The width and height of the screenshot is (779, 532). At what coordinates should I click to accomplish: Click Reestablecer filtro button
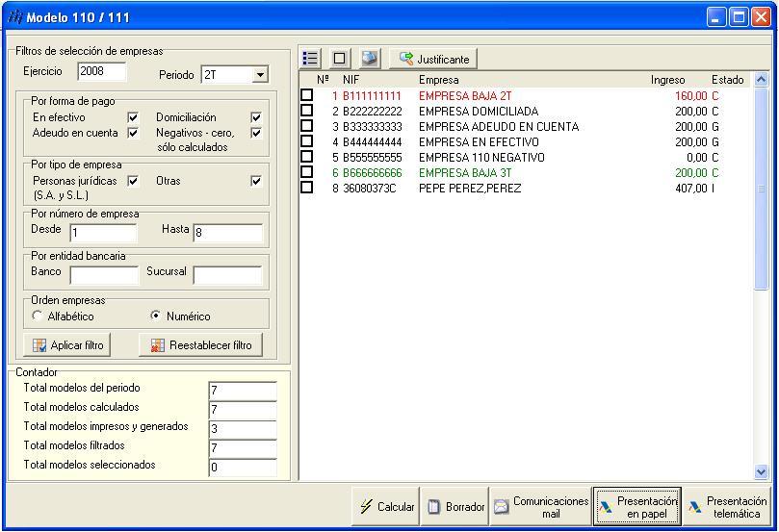[x=200, y=345]
